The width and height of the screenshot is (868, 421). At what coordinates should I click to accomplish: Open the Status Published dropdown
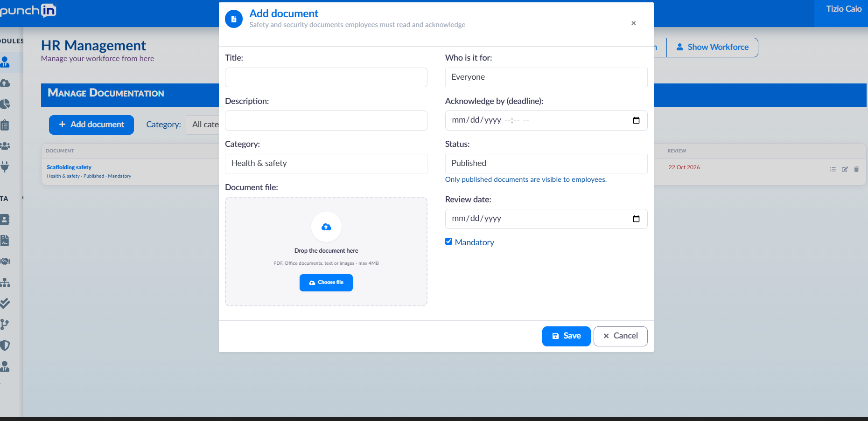546,164
